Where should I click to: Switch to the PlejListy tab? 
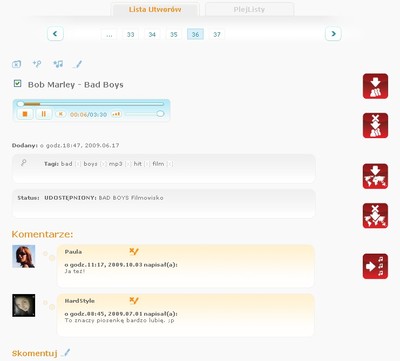249,9
